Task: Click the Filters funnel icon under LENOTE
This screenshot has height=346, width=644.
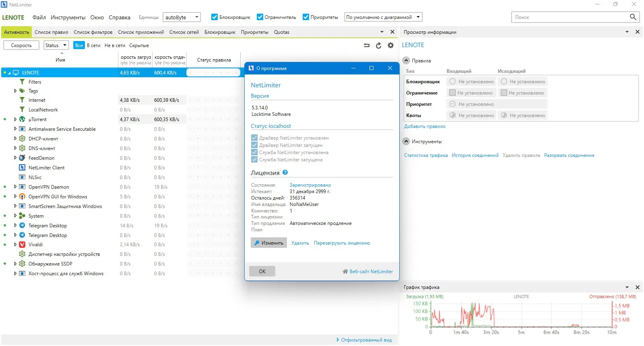Action: click(x=22, y=82)
